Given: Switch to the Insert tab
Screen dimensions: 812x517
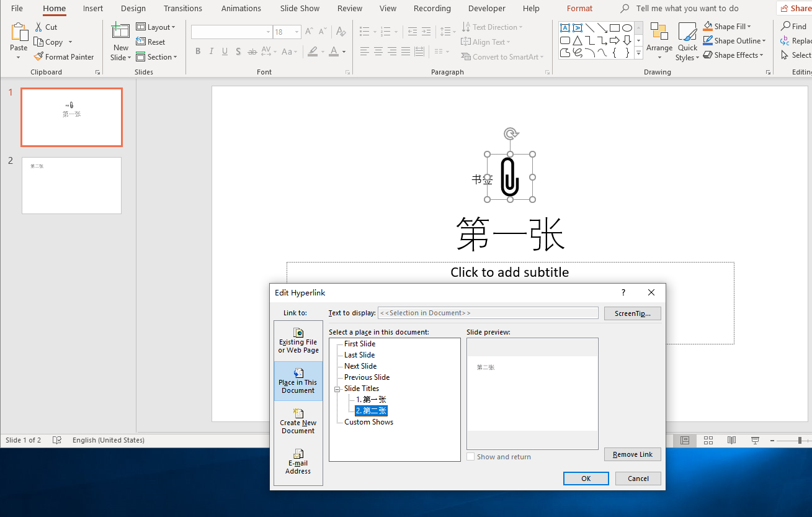Looking at the screenshot, I should [93, 8].
